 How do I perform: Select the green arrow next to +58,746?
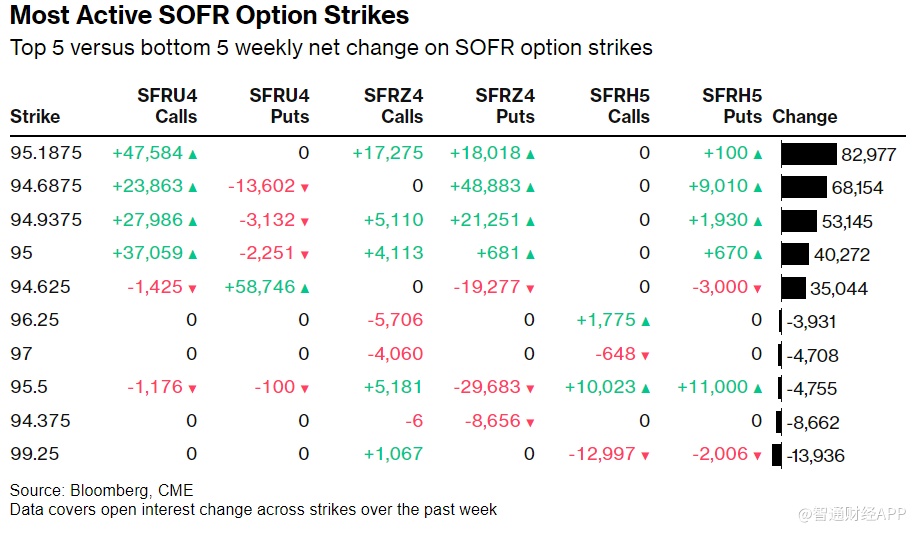(x=305, y=288)
